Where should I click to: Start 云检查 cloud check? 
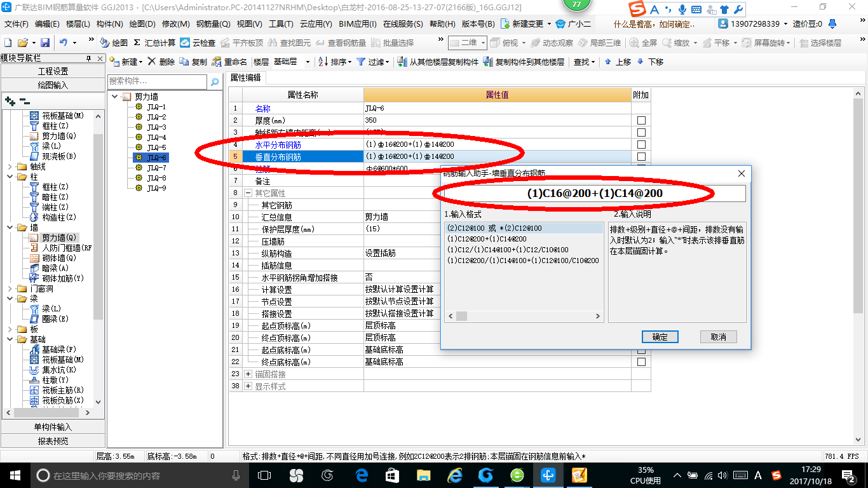[198, 43]
